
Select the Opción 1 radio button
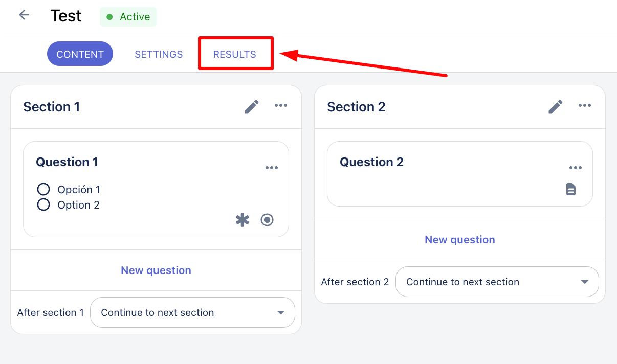(x=43, y=189)
